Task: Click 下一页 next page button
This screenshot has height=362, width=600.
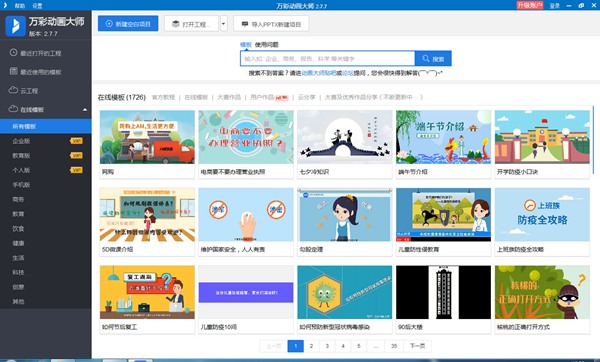Action: coord(417,346)
